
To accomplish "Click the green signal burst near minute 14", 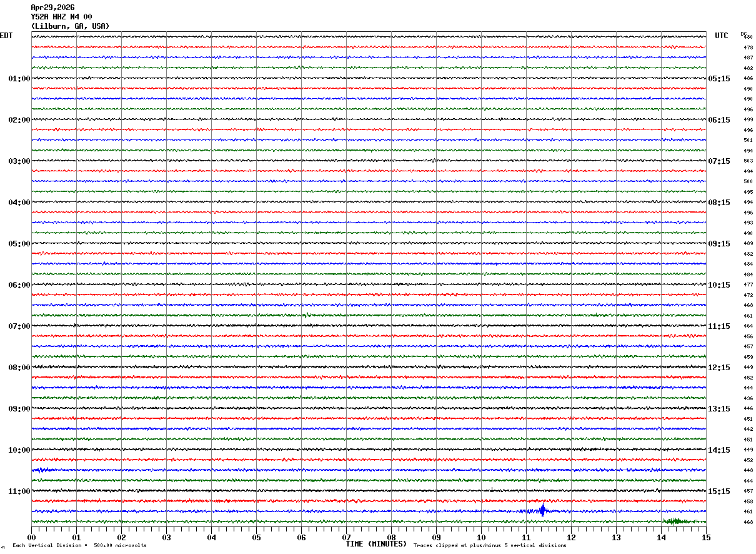I will 673,521.
